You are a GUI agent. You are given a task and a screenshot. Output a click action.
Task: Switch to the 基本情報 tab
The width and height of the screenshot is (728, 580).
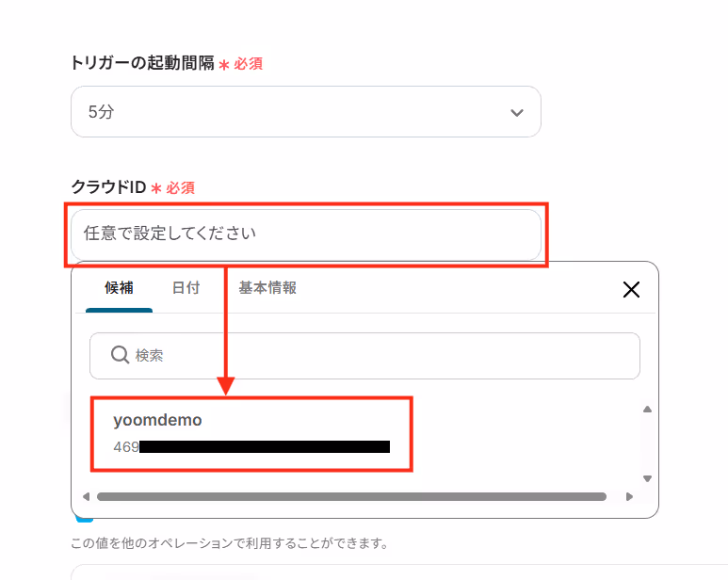267,288
